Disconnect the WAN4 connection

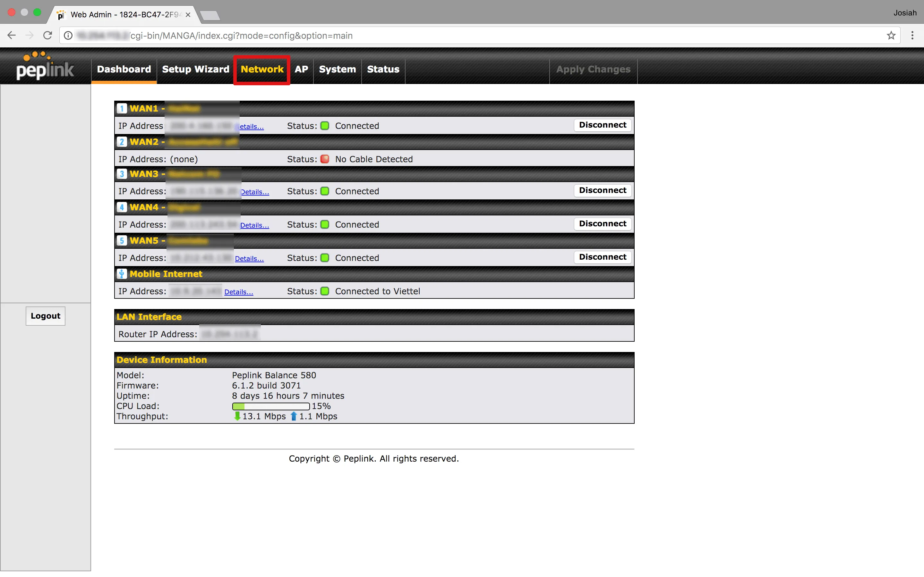coord(602,224)
